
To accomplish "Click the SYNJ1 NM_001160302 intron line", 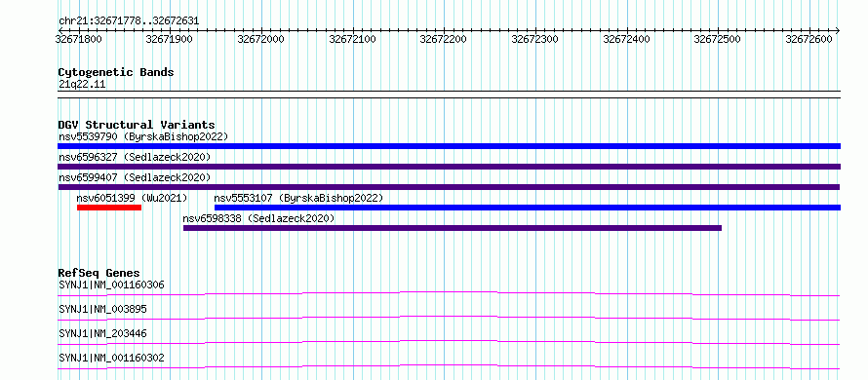I will (449, 366).
